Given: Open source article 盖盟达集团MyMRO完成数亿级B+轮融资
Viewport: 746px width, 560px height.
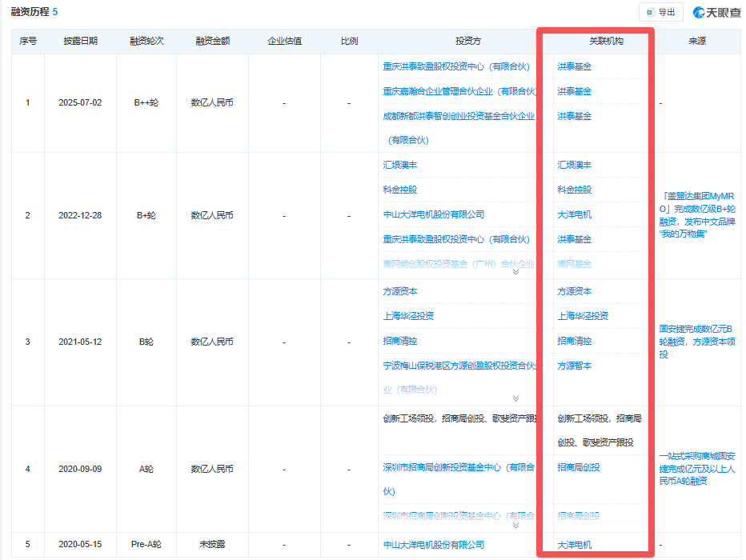Looking at the screenshot, I should tap(697, 215).
